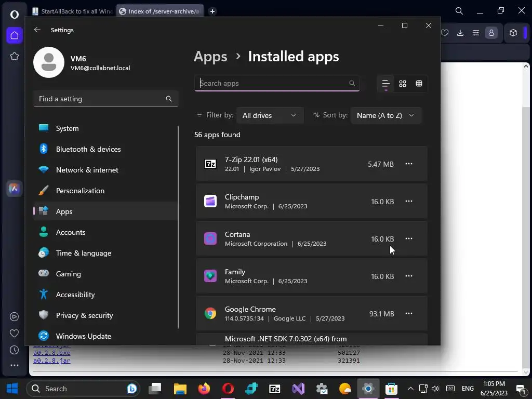Open Opera easy setup sliders icon

click(x=476, y=33)
